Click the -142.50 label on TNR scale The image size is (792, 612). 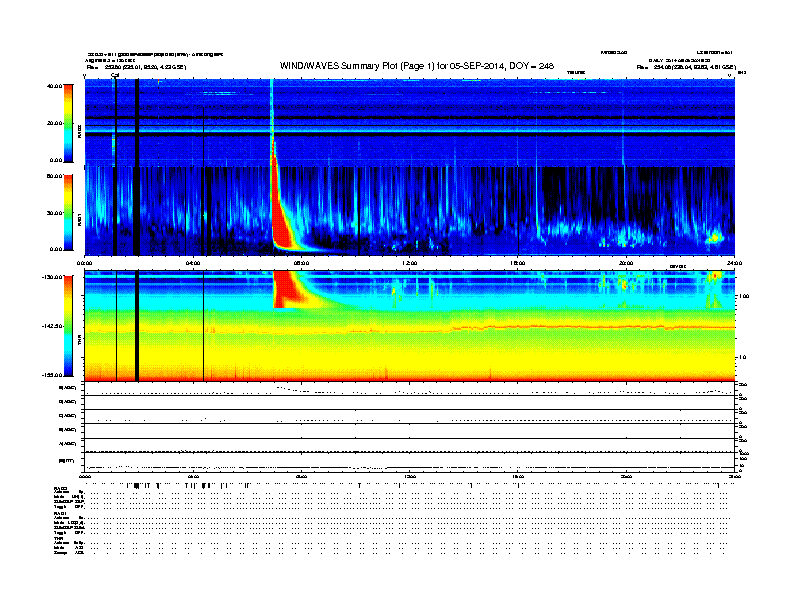tap(53, 326)
